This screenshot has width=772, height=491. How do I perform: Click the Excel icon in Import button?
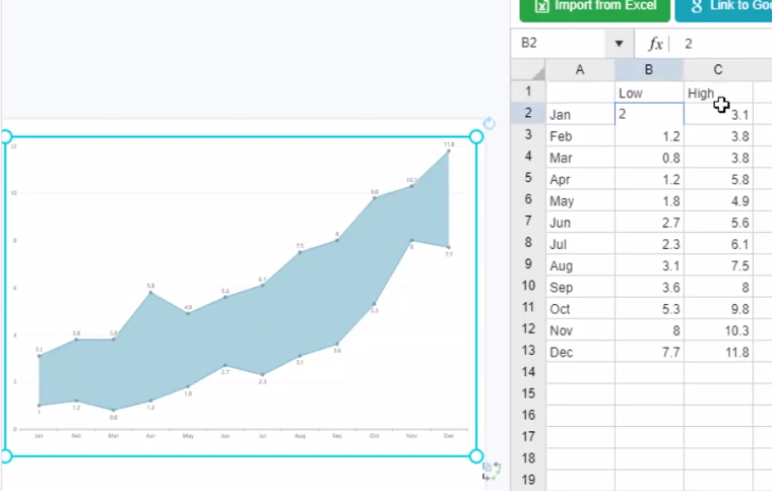541,5
